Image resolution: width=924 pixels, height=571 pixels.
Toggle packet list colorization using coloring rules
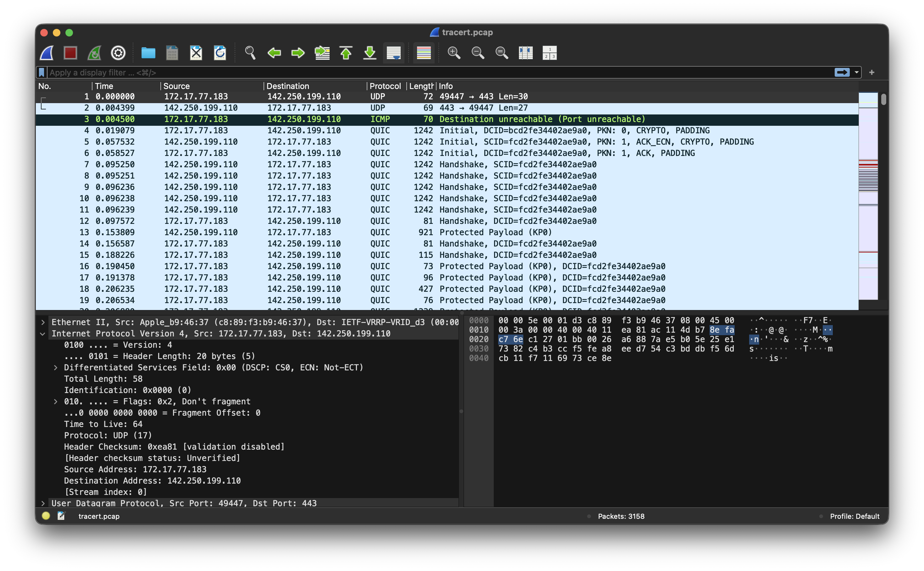424,53
